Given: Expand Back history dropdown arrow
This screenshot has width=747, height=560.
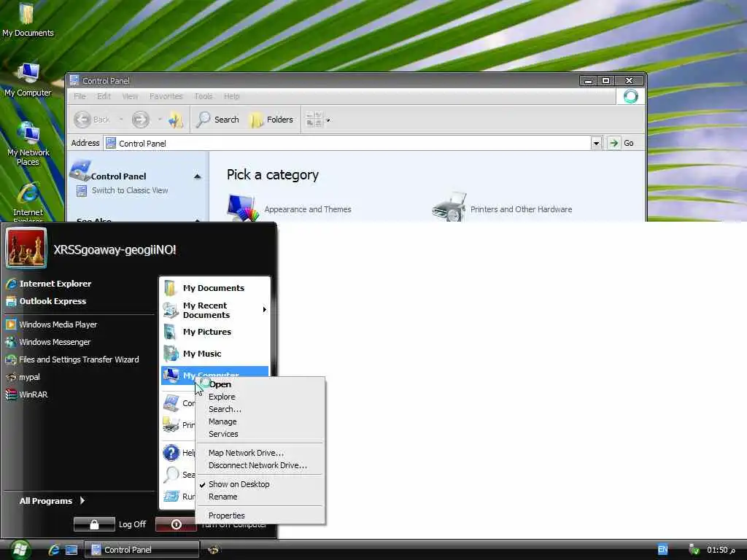Looking at the screenshot, I should (121, 119).
